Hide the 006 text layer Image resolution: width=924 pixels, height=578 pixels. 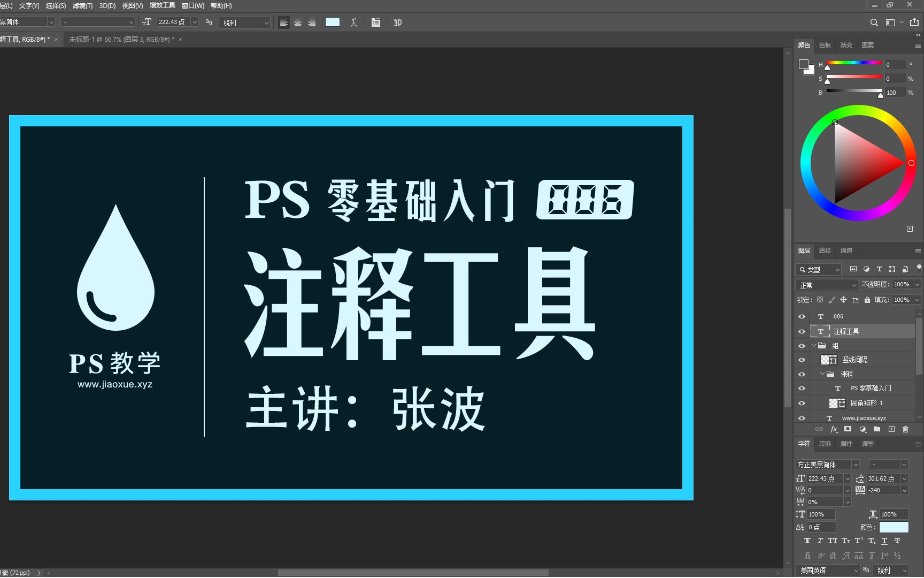click(801, 316)
